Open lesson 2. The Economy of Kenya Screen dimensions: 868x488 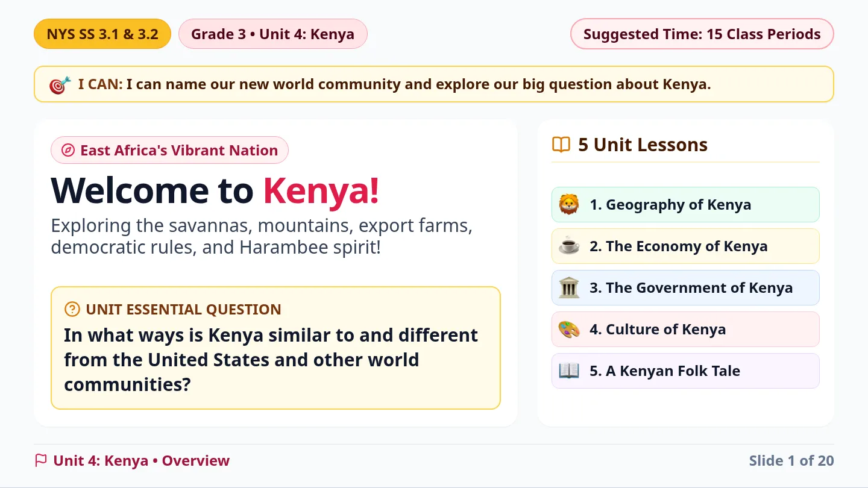[x=685, y=246]
